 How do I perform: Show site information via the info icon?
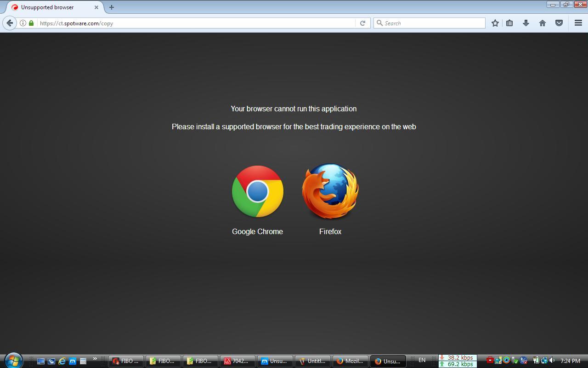pos(23,23)
